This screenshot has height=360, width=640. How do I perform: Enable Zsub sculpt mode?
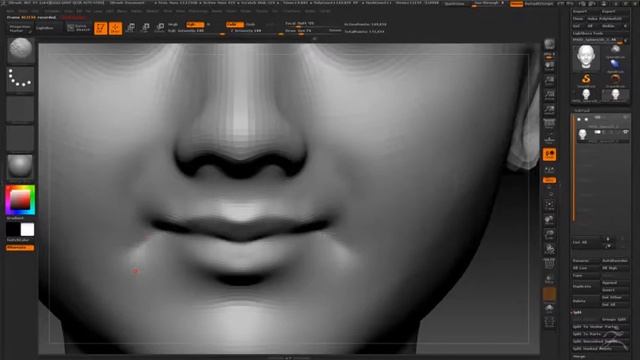tap(250, 24)
